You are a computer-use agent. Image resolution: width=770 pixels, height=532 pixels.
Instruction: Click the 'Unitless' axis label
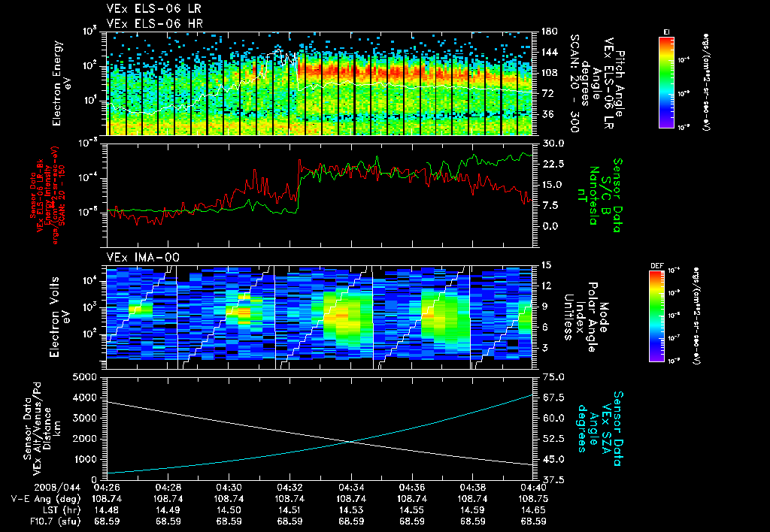tap(568, 317)
